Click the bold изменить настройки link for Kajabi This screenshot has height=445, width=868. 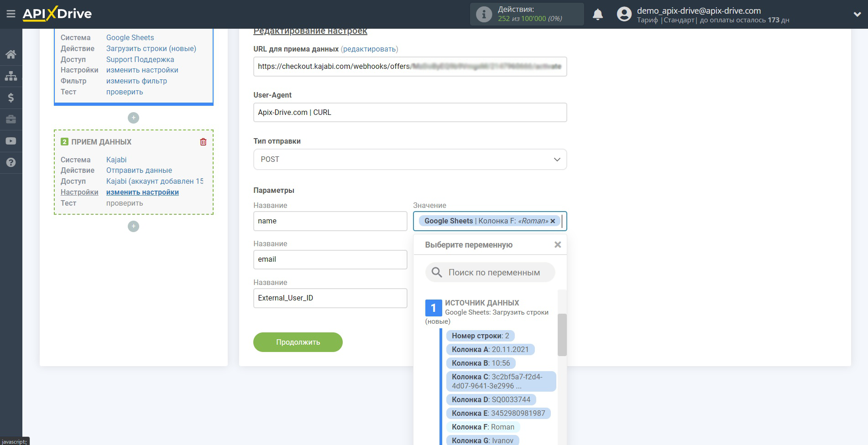coord(142,192)
